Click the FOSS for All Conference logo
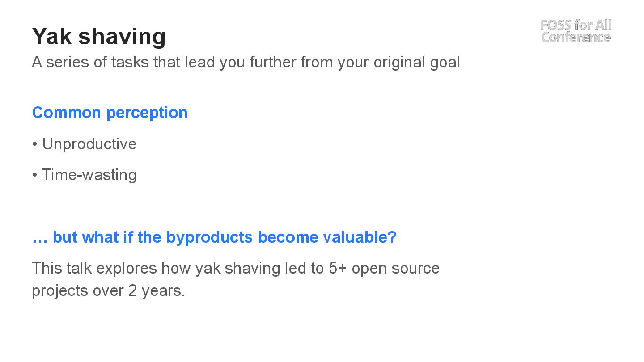This screenshot has height=362, width=644. pos(576,31)
